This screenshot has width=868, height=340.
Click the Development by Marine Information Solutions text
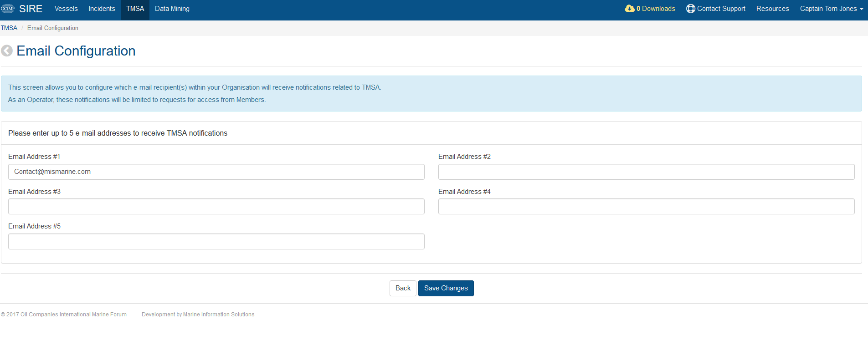[x=198, y=315]
